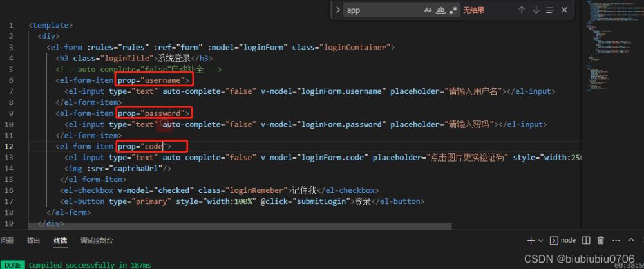Kill terminal with trash icon
Viewport: 644px width, 269px height.
(600, 240)
